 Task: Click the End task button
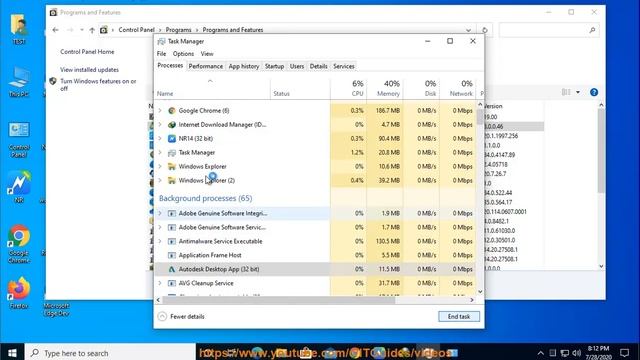(x=459, y=316)
